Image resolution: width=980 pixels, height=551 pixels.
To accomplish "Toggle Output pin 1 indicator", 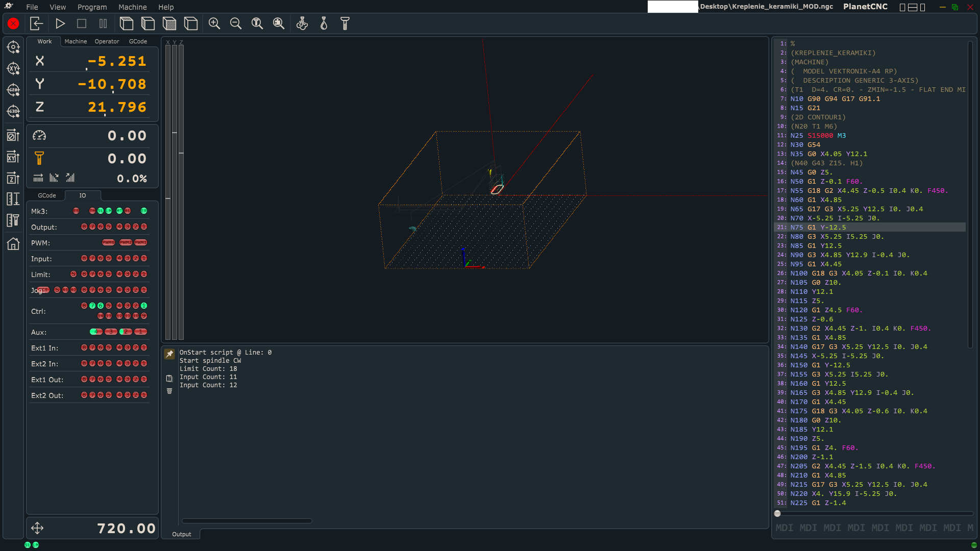I will click(144, 227).
